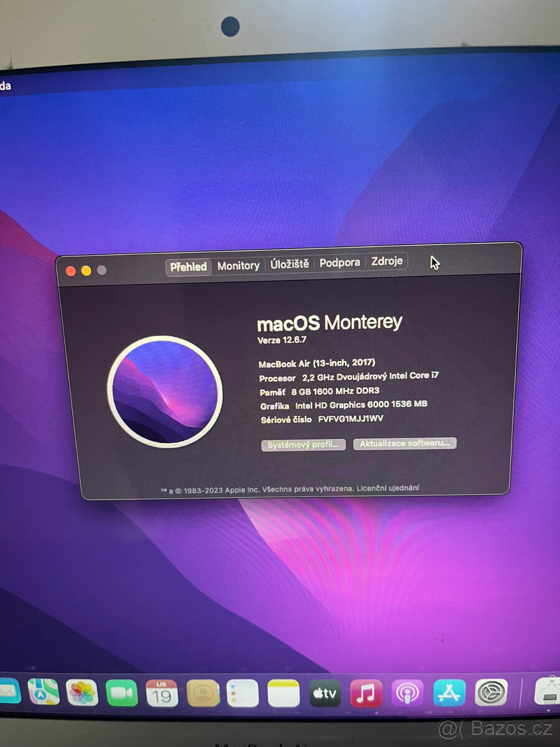Click the Aktualizace softwaru button

[x=405, y=443]
